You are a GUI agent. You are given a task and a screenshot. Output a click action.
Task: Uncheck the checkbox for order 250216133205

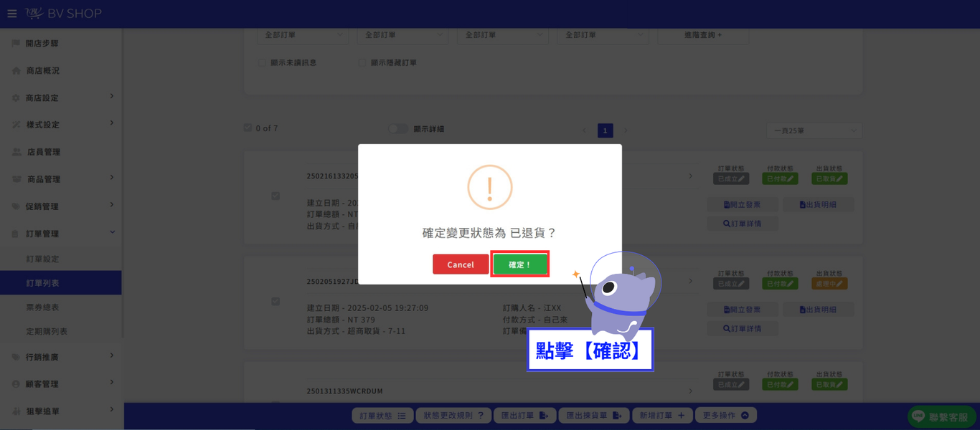point(275,196)
